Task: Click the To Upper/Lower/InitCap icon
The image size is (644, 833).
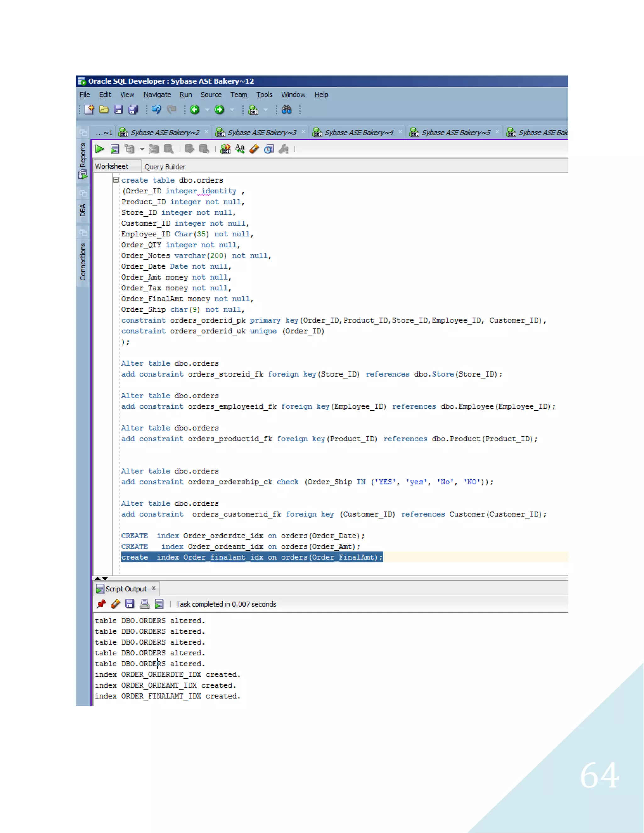Action: click(x=240, y=149)
